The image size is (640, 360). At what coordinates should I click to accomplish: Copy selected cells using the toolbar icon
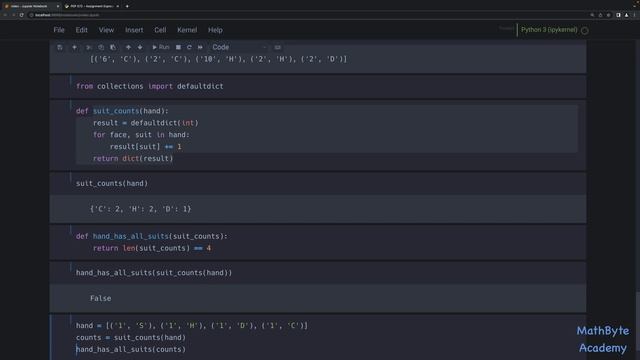(x=101, y=47)
